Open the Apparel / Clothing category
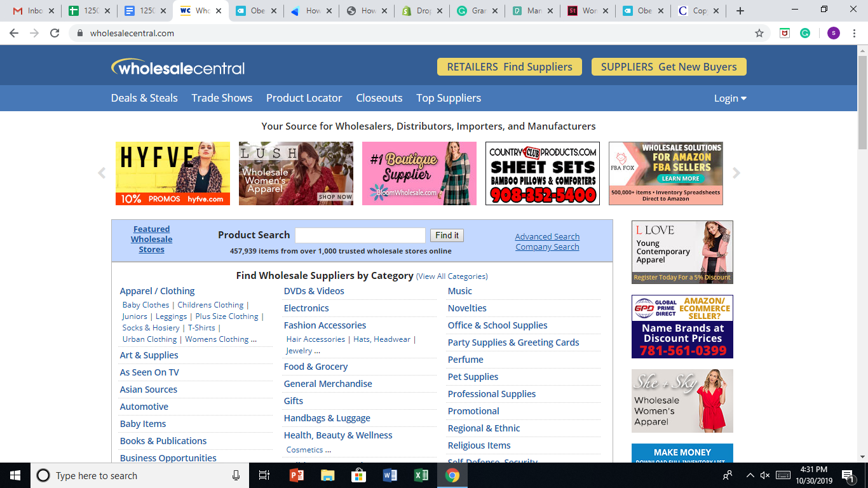The image size is (868, 488). click(x=157, y=291)
